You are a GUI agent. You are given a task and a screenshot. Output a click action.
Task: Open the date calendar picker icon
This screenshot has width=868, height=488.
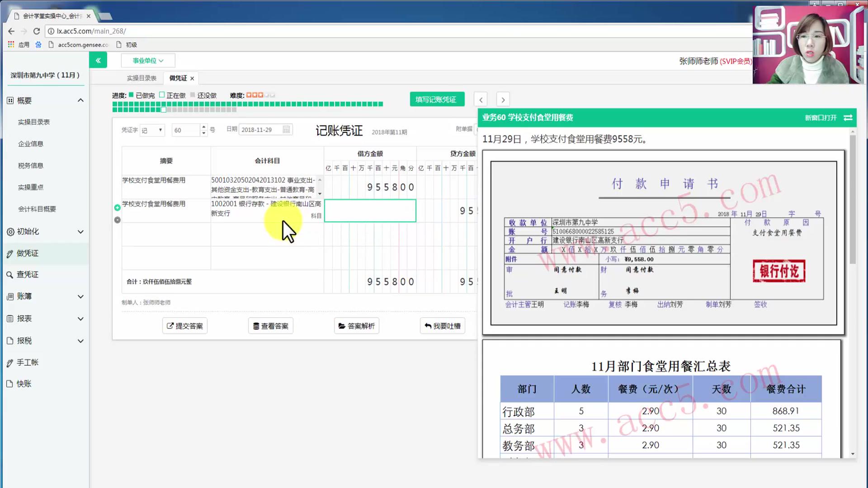click(x=286, y=130)
